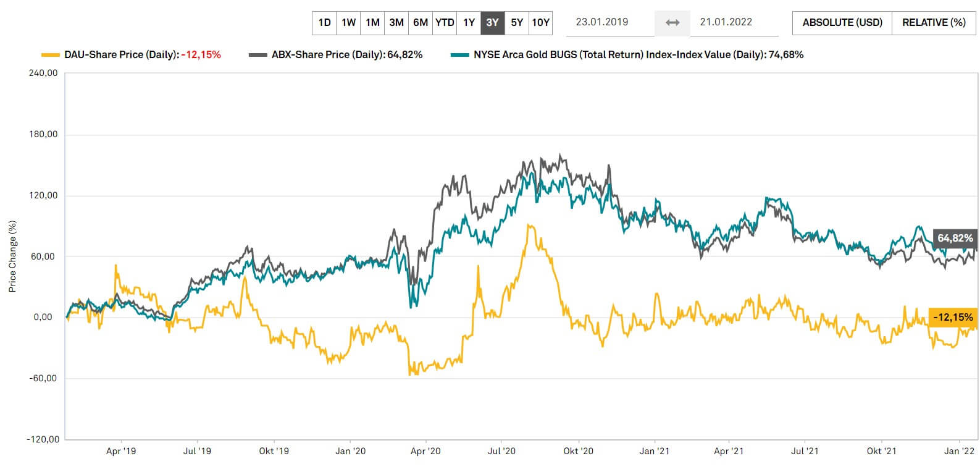Switch to the 1Y tab
Image resolution: width=980 pixels, height=469 pixels.
tap(468, 22)
